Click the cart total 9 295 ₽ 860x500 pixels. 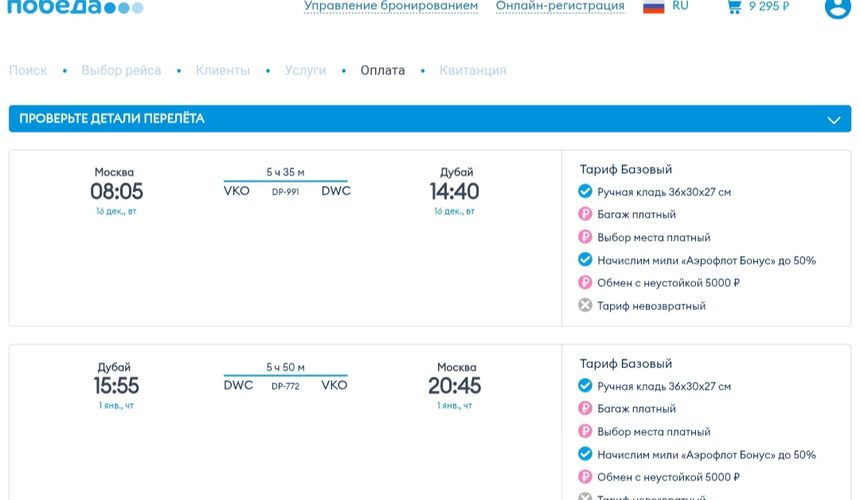point(769,6)
